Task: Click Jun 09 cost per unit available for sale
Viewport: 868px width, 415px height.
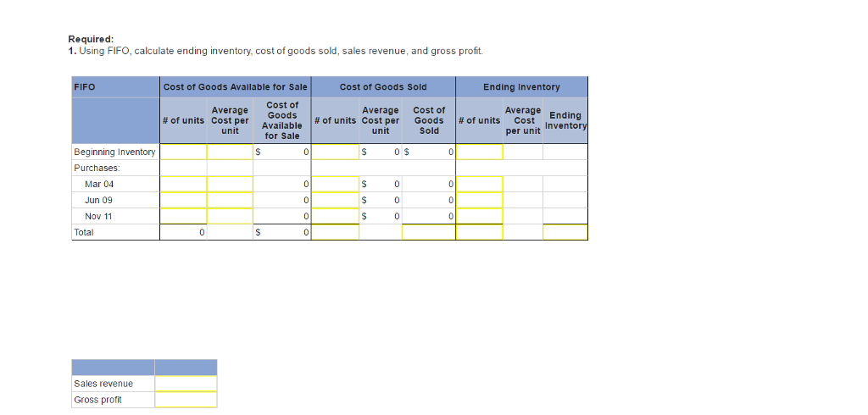Action: 230,200
